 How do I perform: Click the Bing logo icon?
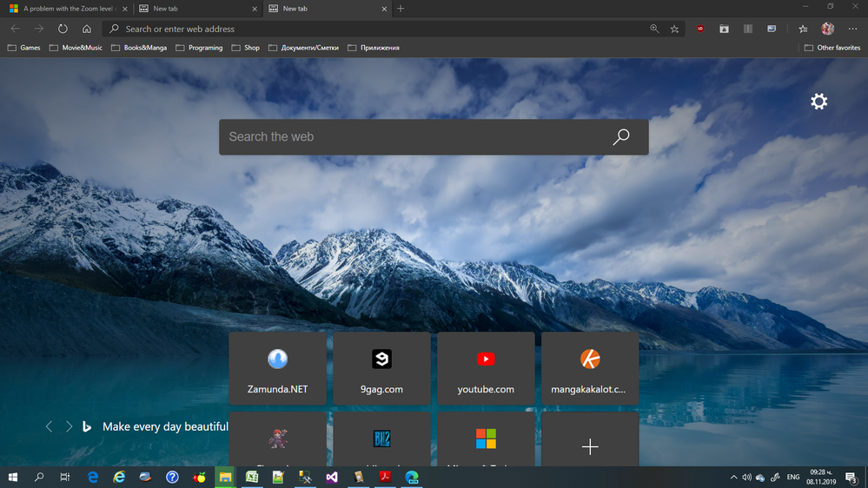click(x=87, y=426)
